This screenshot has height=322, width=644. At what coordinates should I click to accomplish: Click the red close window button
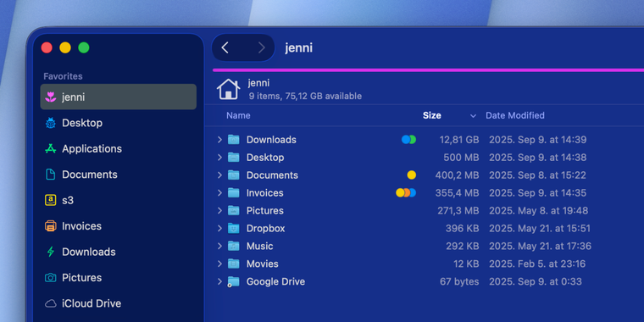point(47,47)
